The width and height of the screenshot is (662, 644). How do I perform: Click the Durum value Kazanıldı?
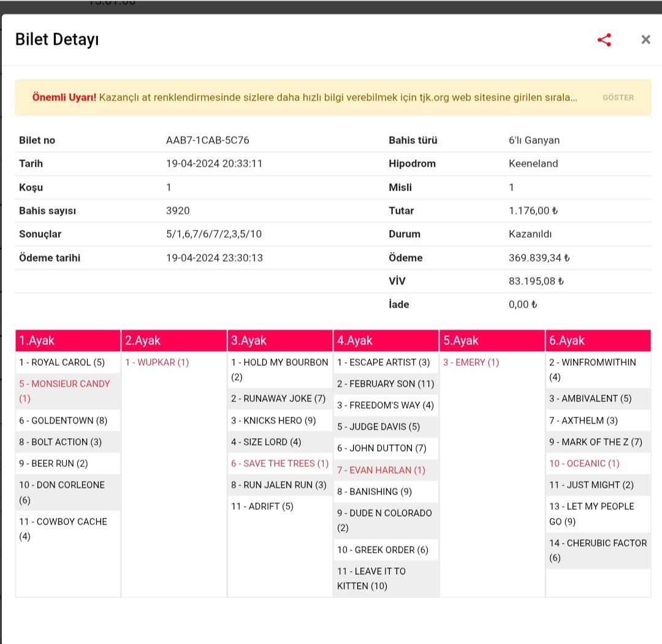[x=530, y=234]
